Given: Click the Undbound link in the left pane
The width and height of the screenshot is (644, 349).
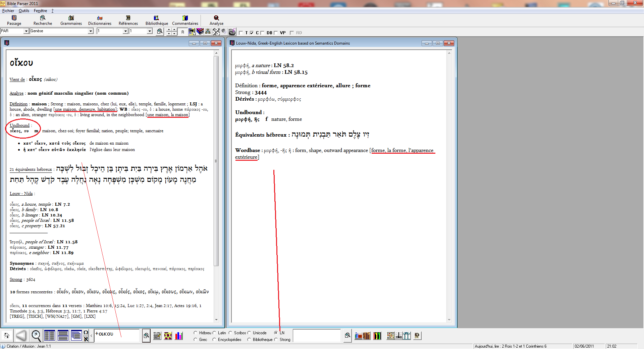Looking at the screenshot, I should coord(19,126).
